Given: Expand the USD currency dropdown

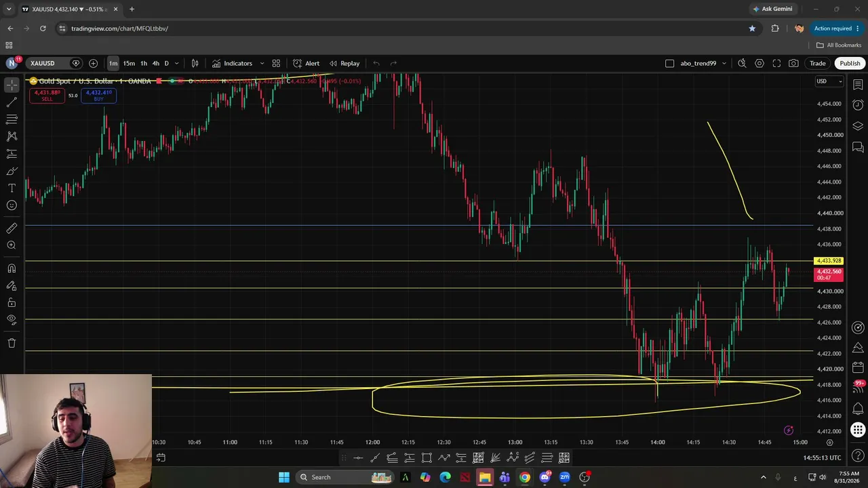Looking at the screenshot, I should tap(829, 81).
